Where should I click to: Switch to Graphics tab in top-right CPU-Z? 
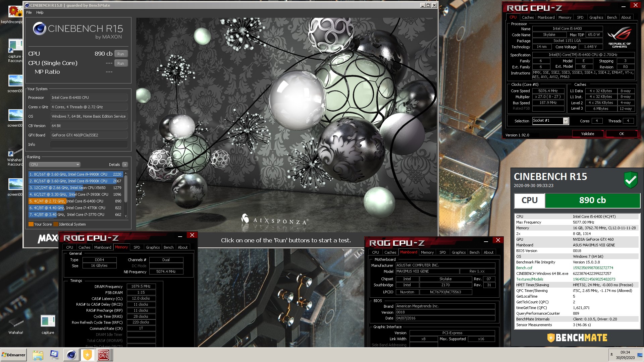596,17
